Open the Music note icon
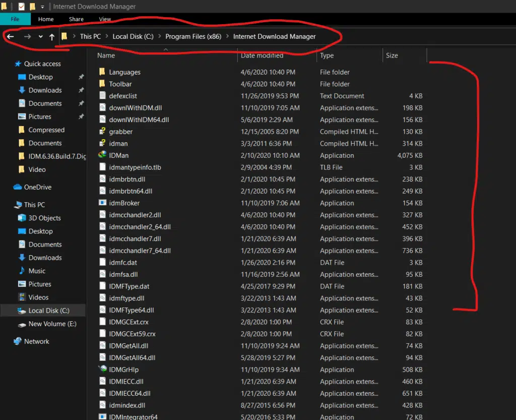The image size is (516, 420). 22,271
